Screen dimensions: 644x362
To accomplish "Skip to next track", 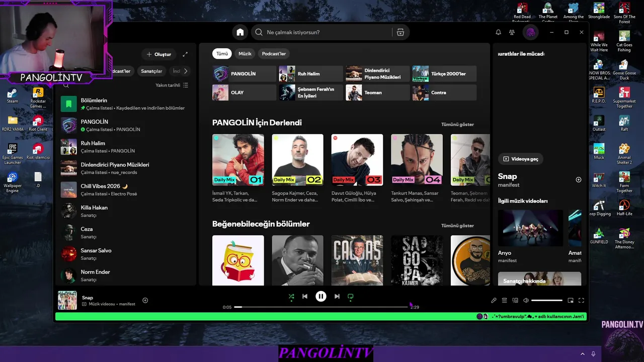I will pyautogui.click(x=337, y=297).
